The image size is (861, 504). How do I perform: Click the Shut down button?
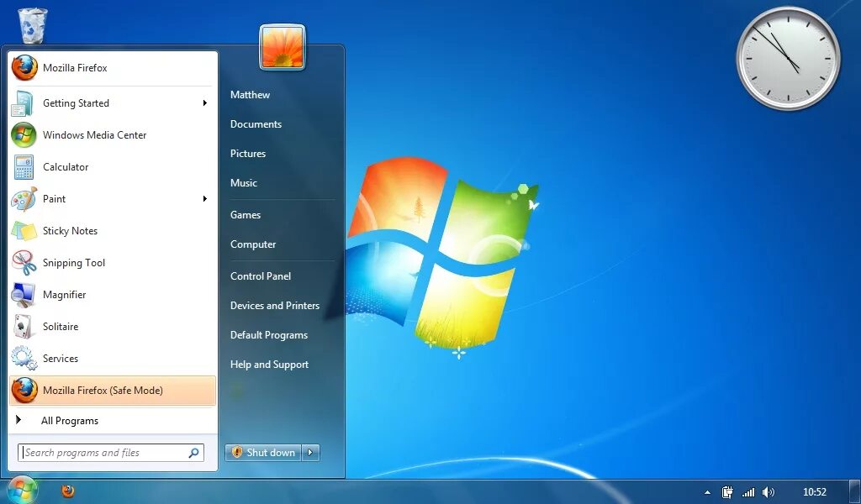pos(263,453)
